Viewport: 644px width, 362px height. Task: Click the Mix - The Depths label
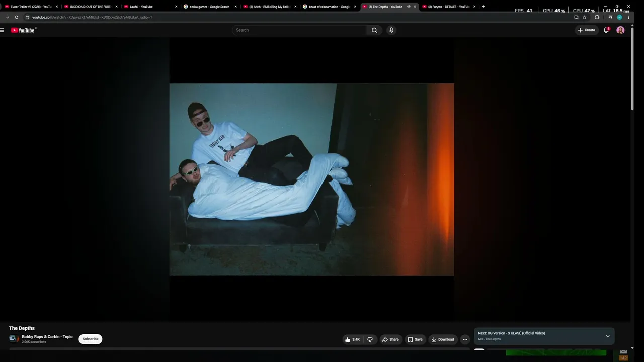point(490,339)
